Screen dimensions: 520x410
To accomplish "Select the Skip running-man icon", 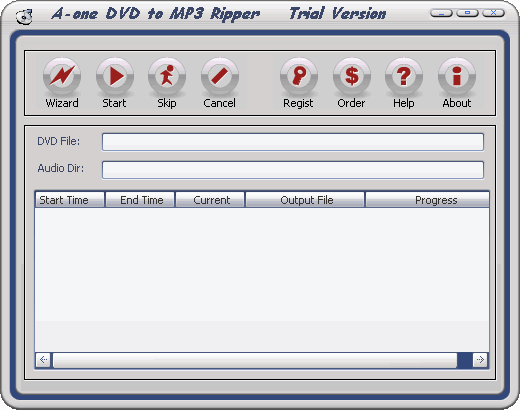I will coord(167,77).
